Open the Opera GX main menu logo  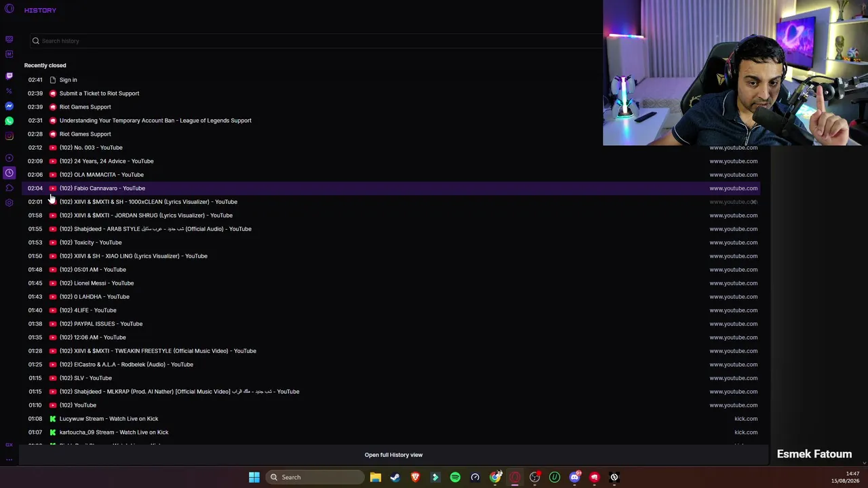pos(9,9)
